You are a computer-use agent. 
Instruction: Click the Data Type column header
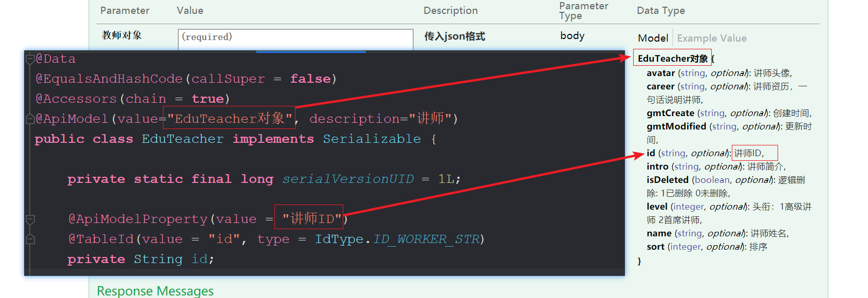point(660,10)
